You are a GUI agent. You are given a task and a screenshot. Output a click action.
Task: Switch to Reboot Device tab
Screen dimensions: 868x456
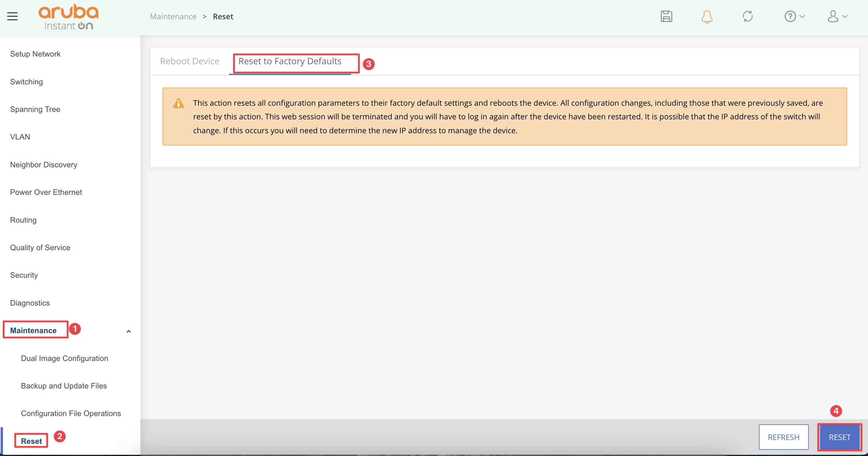coord(189,61)
